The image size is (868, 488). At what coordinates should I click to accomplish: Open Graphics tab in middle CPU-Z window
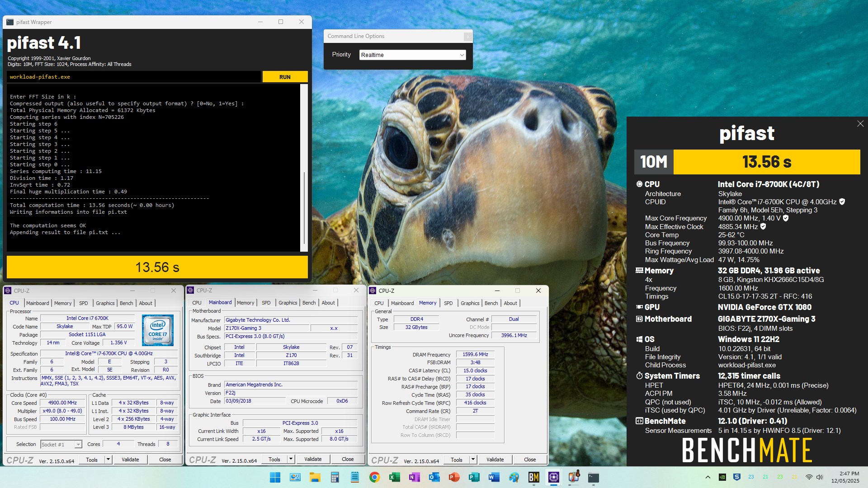click(x=288, y=303)
